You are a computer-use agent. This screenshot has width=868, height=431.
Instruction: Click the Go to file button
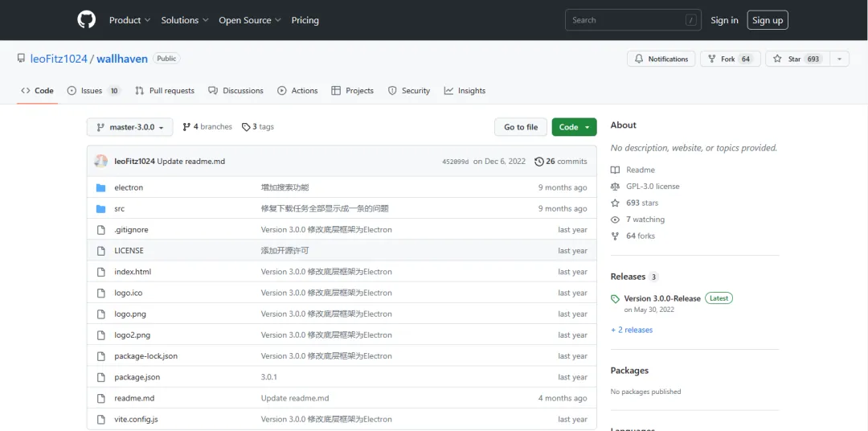click(520, 127)
